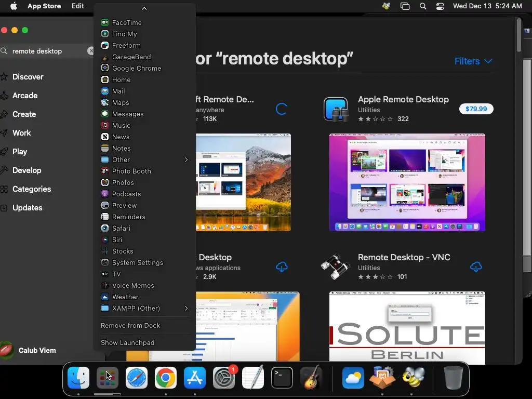The width and height of the screenshot is (532, 399).
Task: Open Categories in the sidebar
Action: click(x=32, y=189)
